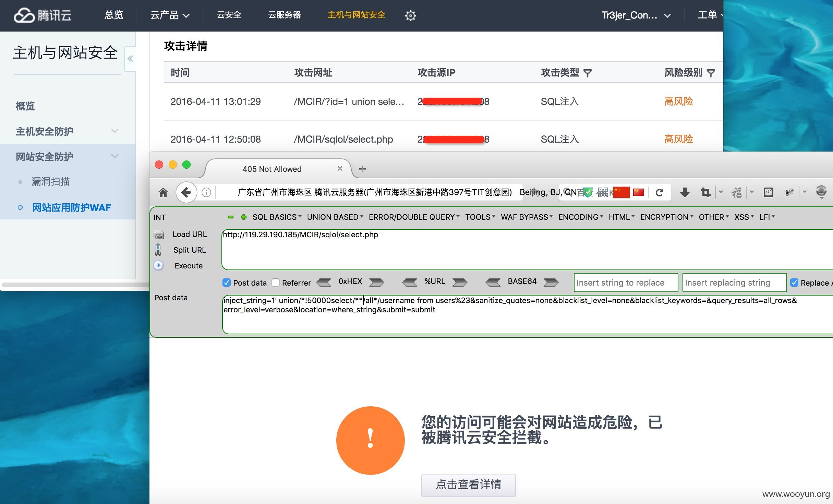This screenshot has width=833, height=504.
Task: Click the 点击查看详情 button
Action: tap(468, 485)
